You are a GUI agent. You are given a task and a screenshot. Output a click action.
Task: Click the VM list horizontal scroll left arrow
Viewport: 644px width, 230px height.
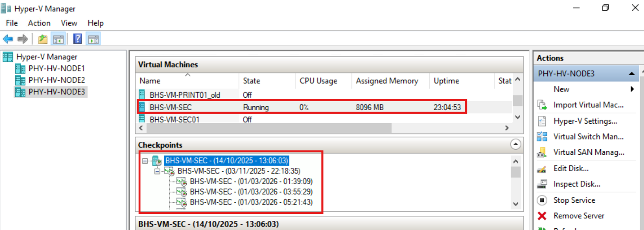pos(142,128)
